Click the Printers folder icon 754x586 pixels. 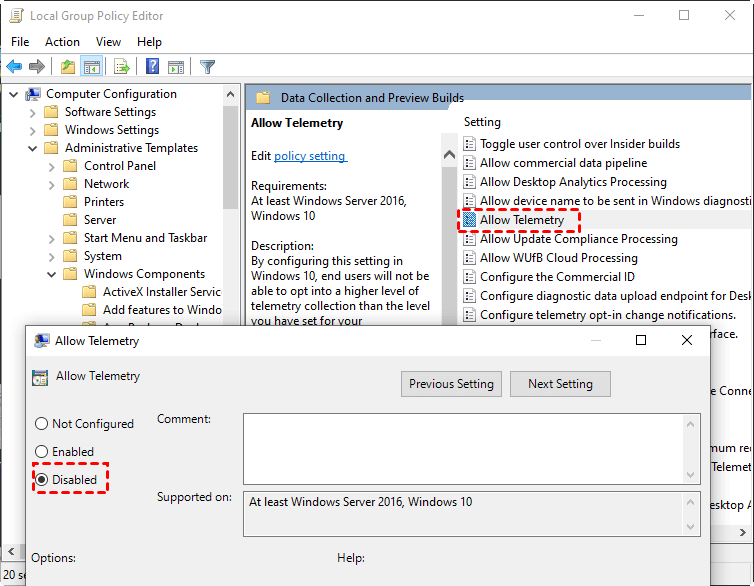70,202
